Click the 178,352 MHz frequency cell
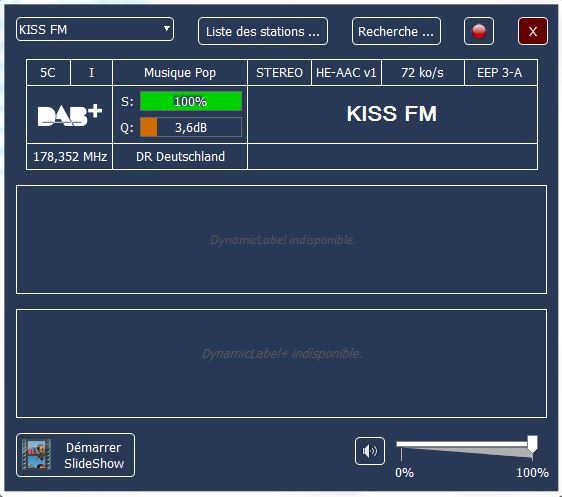This screenshot has width=562, height=497. coord(70,157)
